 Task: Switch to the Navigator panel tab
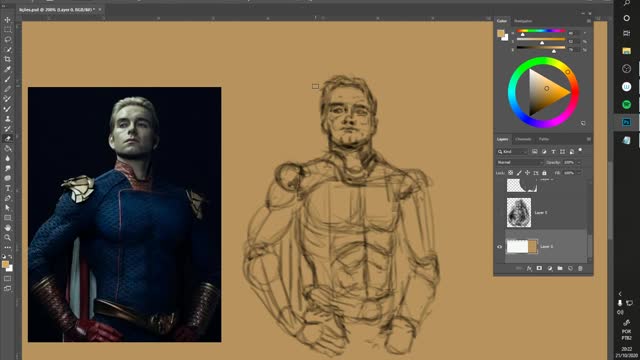click(x=523, y=21)
